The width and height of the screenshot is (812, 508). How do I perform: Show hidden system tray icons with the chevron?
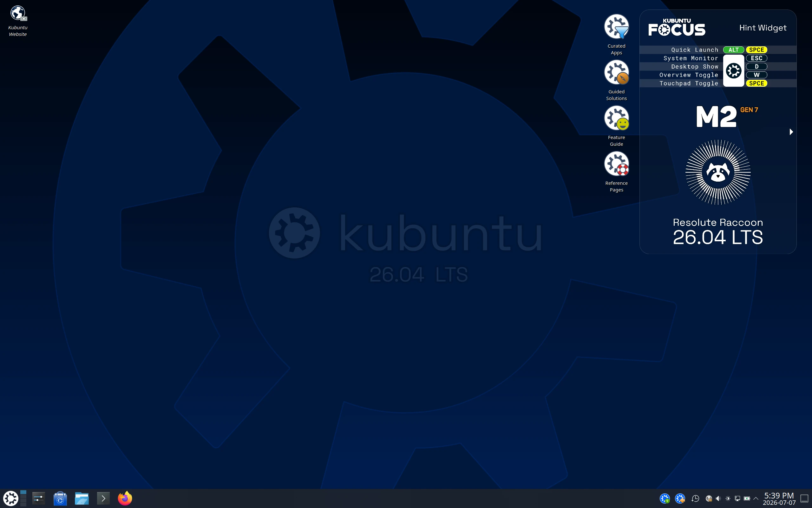coord(756,498)
